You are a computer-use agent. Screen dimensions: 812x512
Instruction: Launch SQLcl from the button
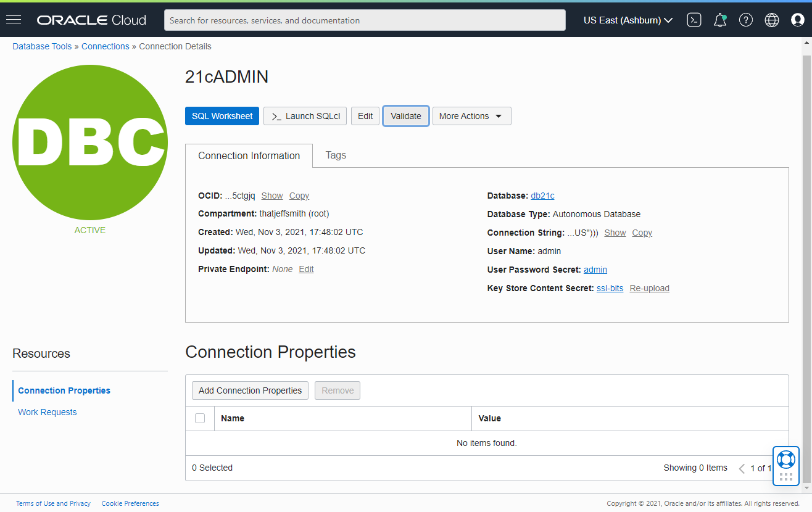305,116
